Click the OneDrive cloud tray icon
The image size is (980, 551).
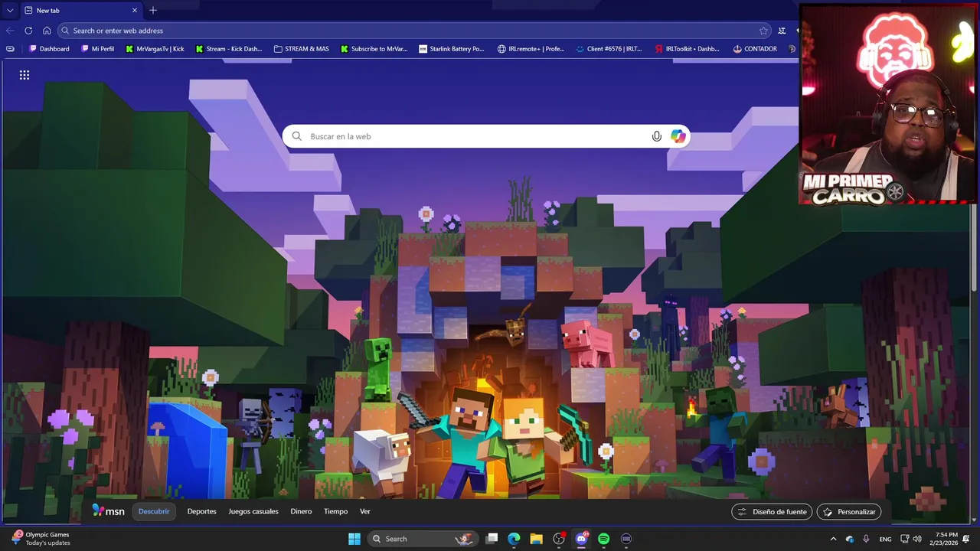tap(850, 539)
